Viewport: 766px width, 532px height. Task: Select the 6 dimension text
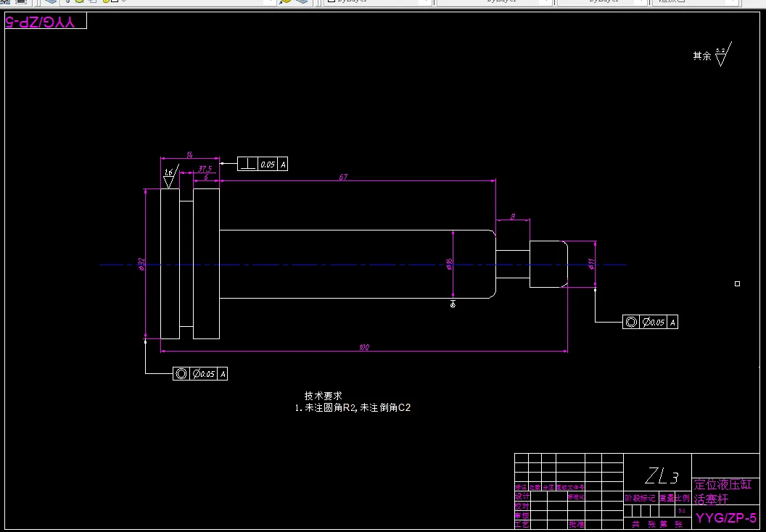pos(206,177)
